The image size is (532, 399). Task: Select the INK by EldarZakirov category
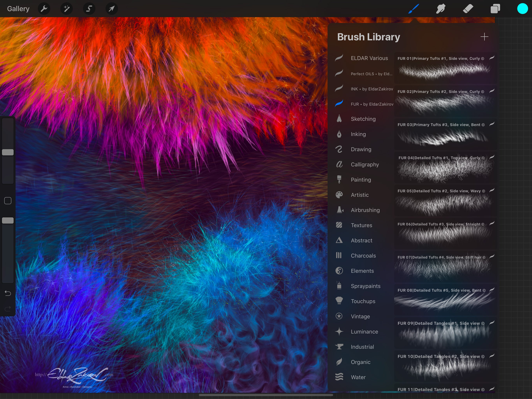[x=370, y=89]
